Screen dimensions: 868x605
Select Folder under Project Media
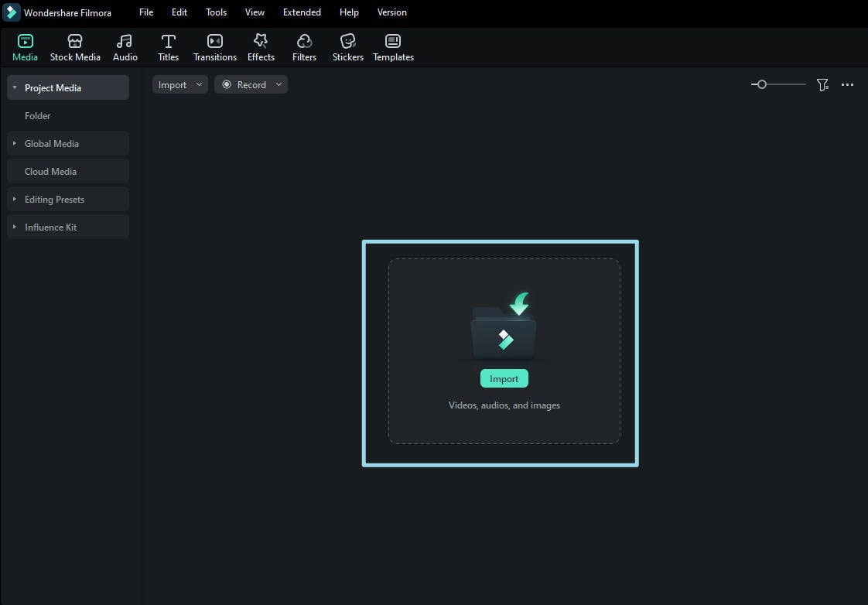pos(38,116)
